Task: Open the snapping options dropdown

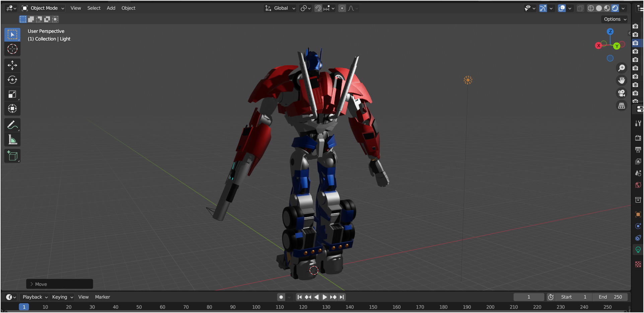Action: click(329, 8)
